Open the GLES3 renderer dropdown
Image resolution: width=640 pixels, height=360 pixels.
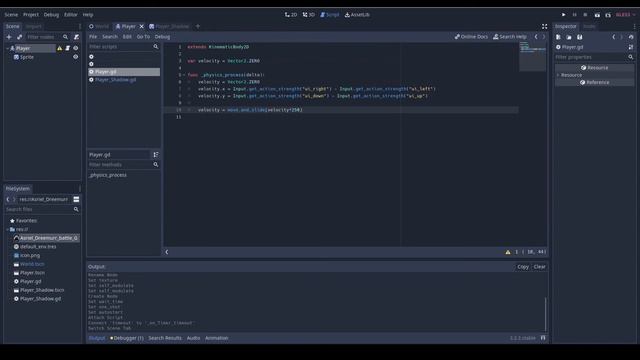[625, 15]
